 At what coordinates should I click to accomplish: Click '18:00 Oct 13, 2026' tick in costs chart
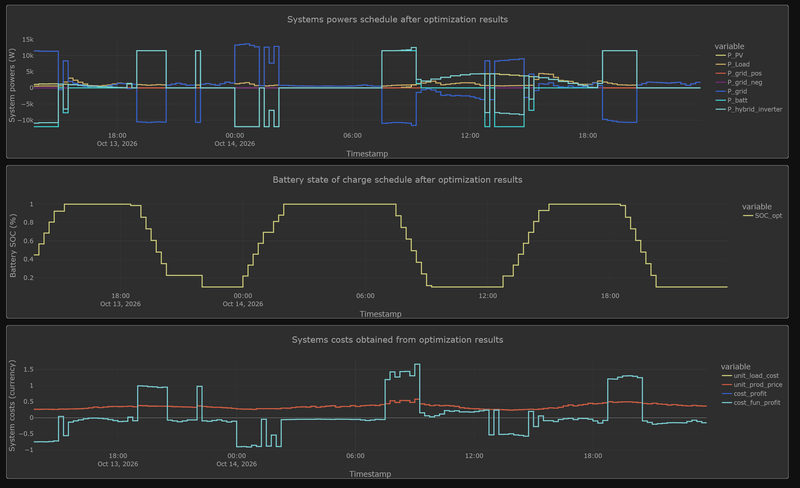118,459
